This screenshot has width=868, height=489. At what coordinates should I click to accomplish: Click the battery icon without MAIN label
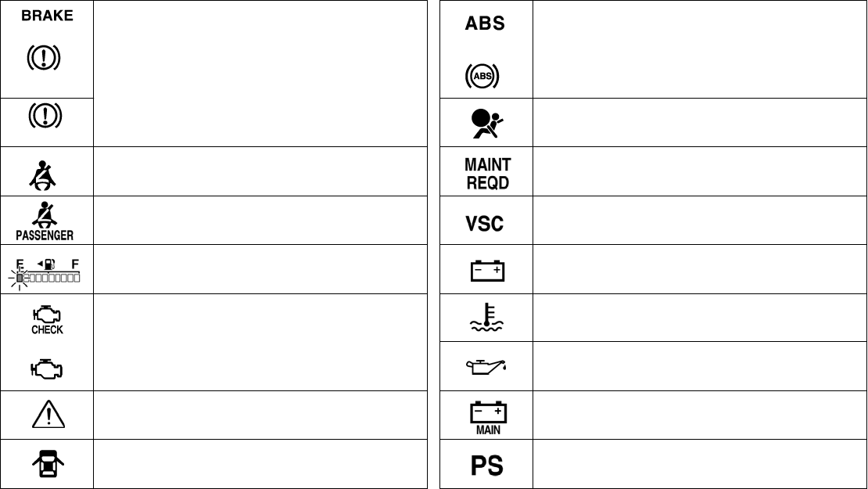(x=486, y=270)
